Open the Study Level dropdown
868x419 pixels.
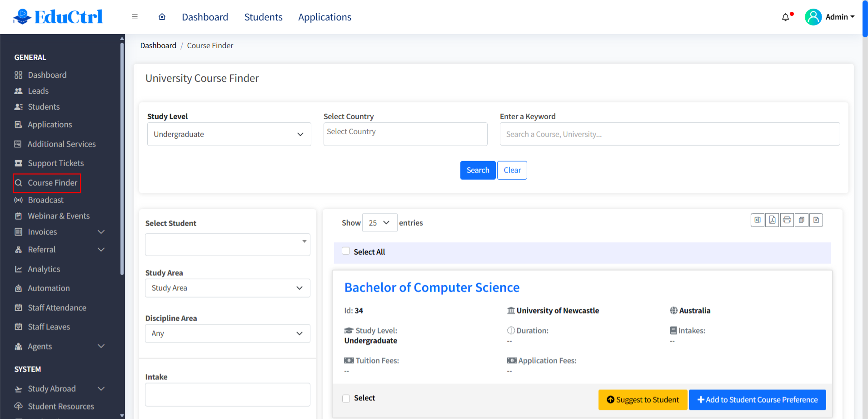(x=229, y=134)
